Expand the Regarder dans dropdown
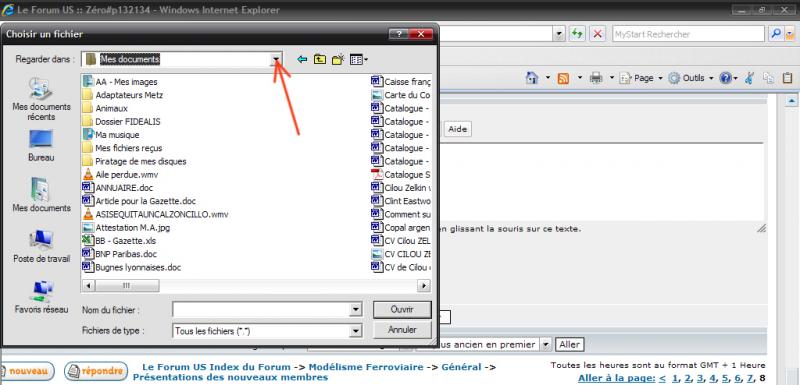Viewport: 800px width, 385px height. pyautogui.click(x=276, y=60)
